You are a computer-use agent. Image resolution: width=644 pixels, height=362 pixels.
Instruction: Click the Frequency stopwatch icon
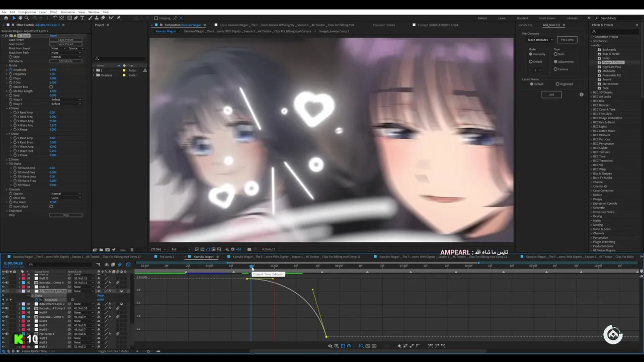click(10, 74)
